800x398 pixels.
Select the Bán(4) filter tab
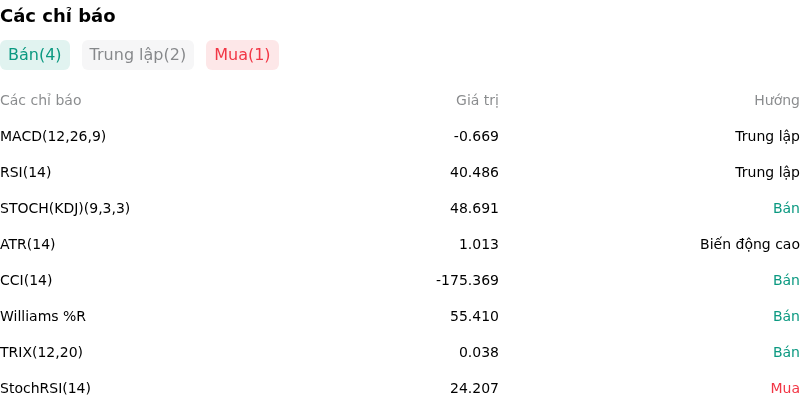[35, 55]
